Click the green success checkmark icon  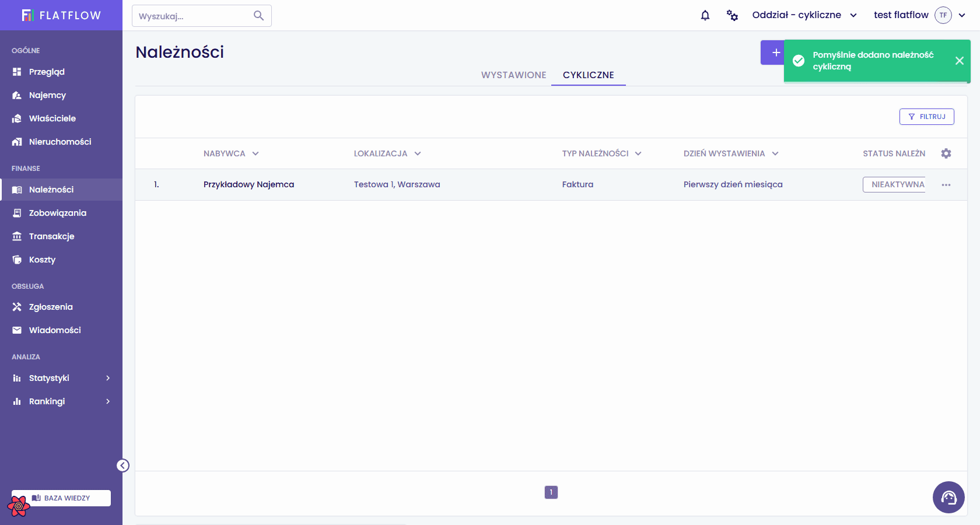pos(799,61)
